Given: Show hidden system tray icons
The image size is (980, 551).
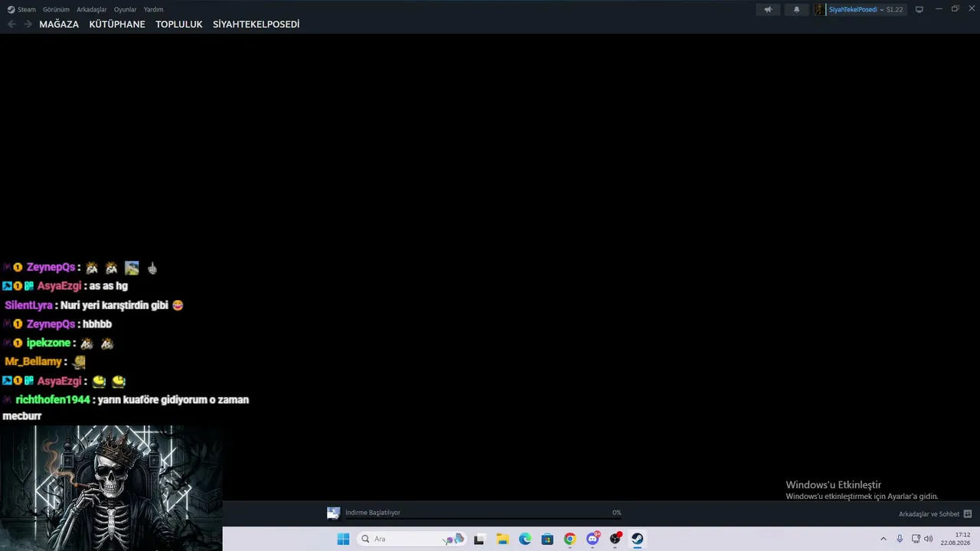Looking at the screenshot, I should [883, 539].
